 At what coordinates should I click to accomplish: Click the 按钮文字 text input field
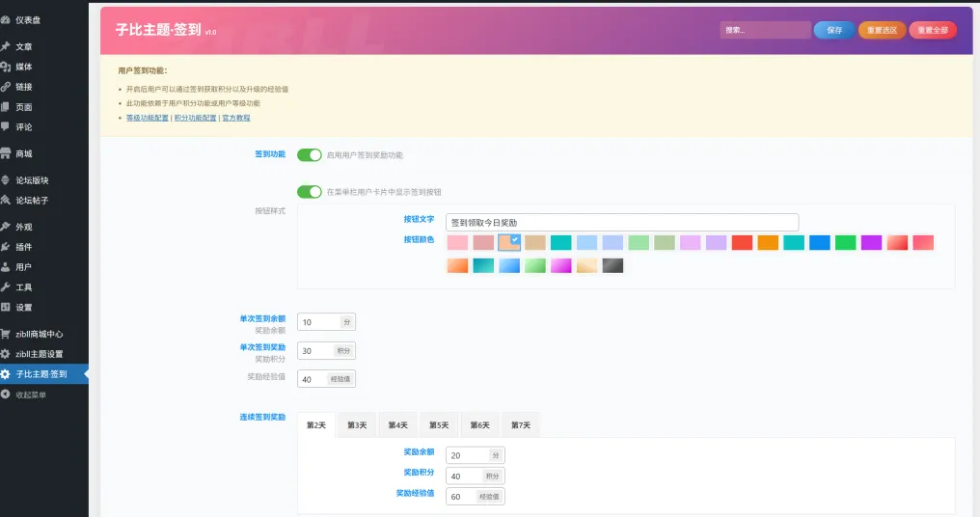pyautogui.click(x=622, y=223)
